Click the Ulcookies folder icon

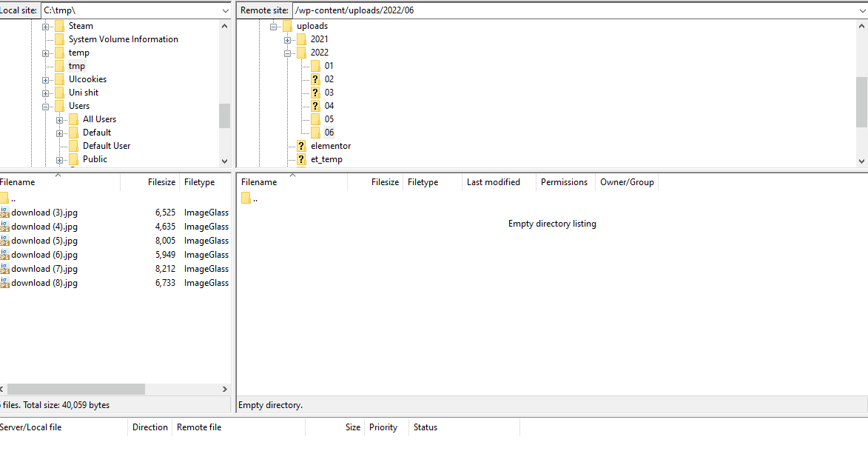coord(60,79)
